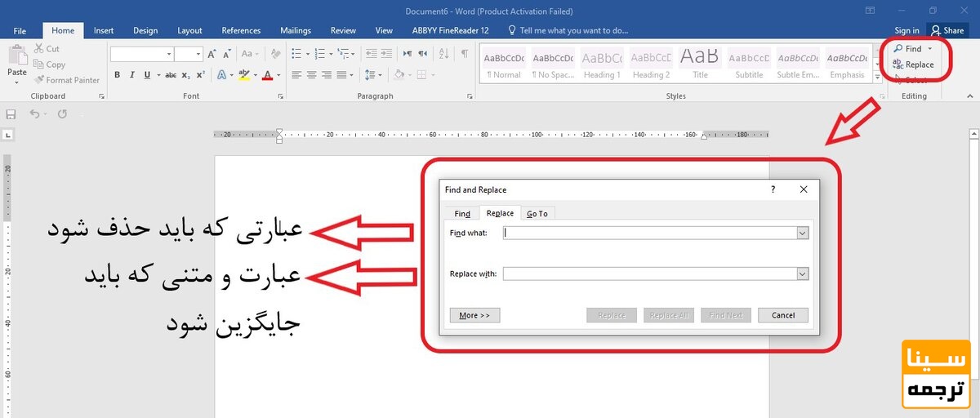Expand the Replace with dropdown list

coord(802,274)
